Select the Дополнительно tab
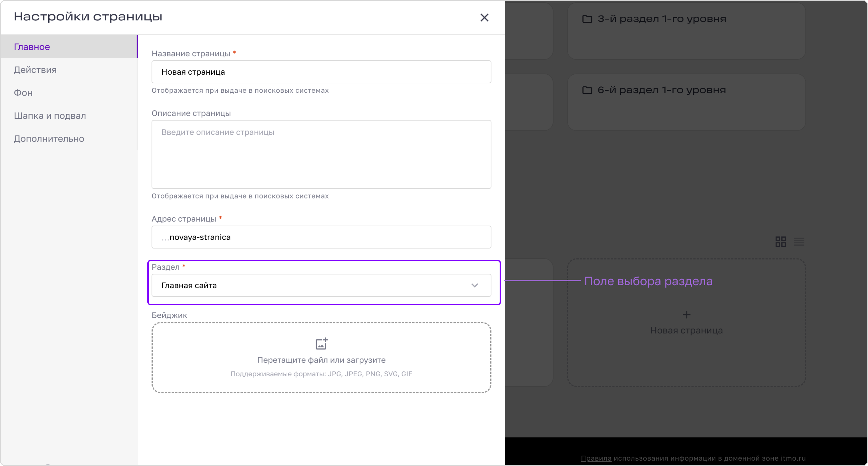Image resolution: width=868 pixels, height=466 pixels. 69,139
